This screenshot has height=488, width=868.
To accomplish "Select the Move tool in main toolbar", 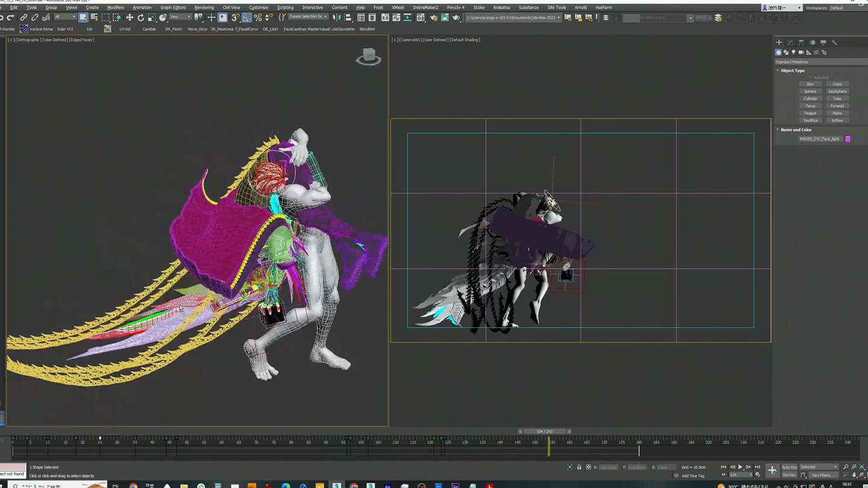I will coord(130,17).
